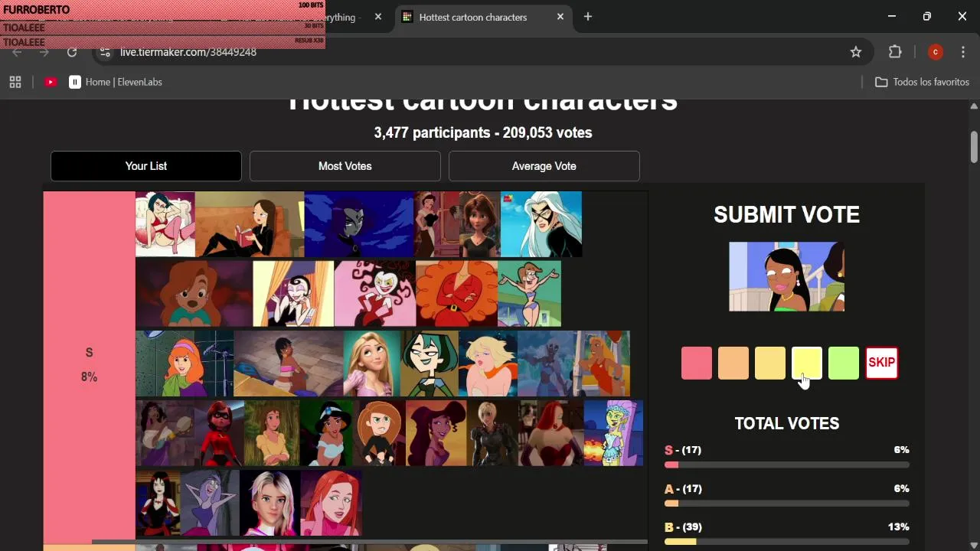Vote with the orange A tier swatch
This screenshot has width=980, height=551.
tap(733, 363)
